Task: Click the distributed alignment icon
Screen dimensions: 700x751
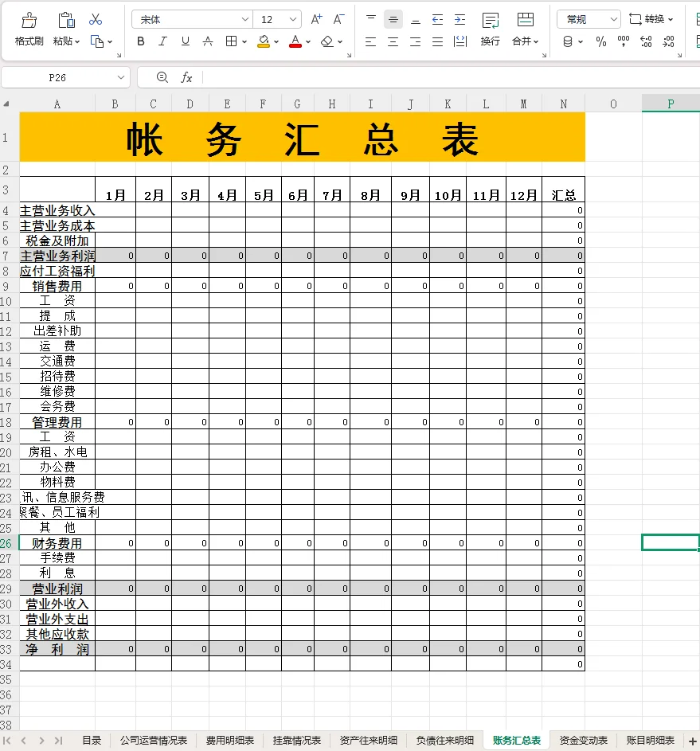Action: click(x=460, y=41)
